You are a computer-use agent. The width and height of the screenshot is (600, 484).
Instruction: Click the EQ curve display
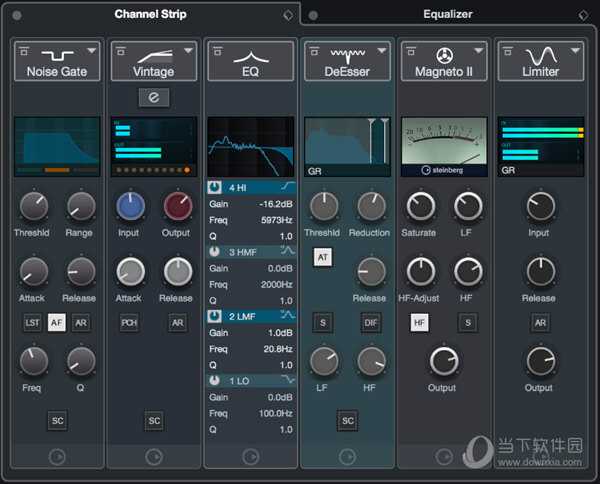[251, 147]
